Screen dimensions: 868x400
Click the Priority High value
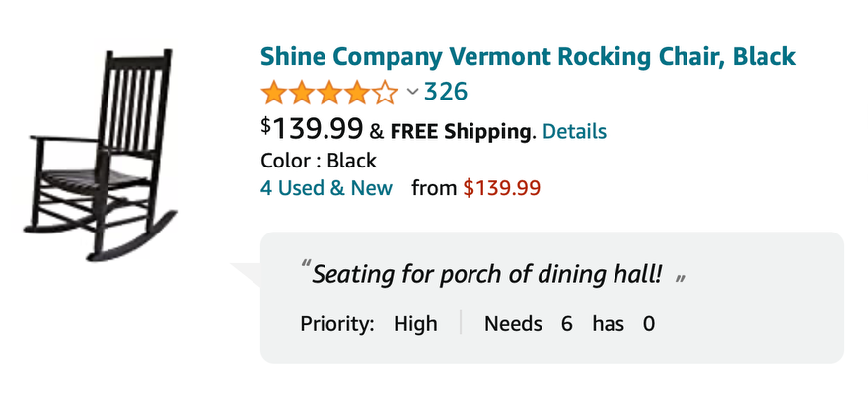(415, 323)
